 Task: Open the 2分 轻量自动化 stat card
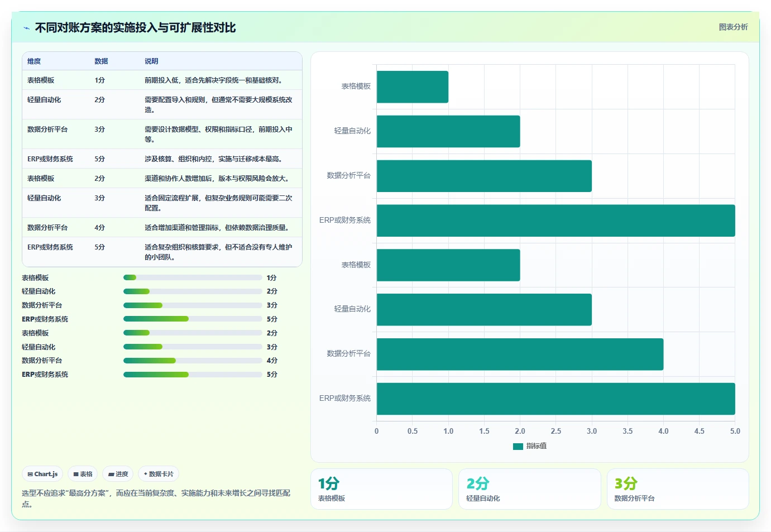pyautogui.click(x=530, y=489)
